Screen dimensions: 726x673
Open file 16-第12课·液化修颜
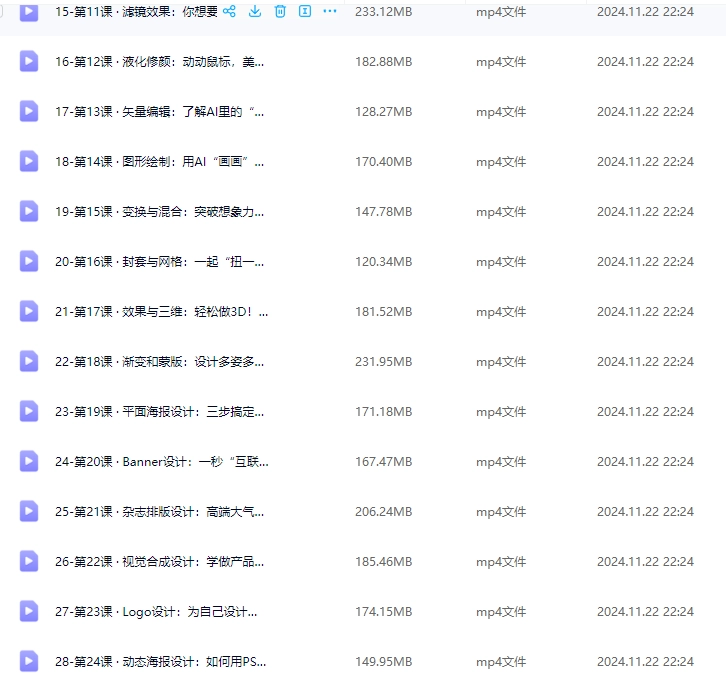tap(159, 62)
